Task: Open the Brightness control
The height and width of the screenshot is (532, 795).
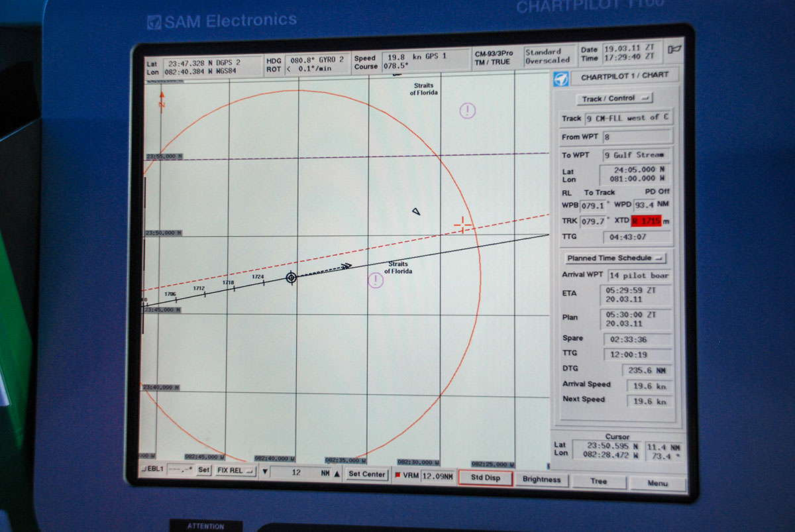Action: pyautogui.click(x=541, y=480)
